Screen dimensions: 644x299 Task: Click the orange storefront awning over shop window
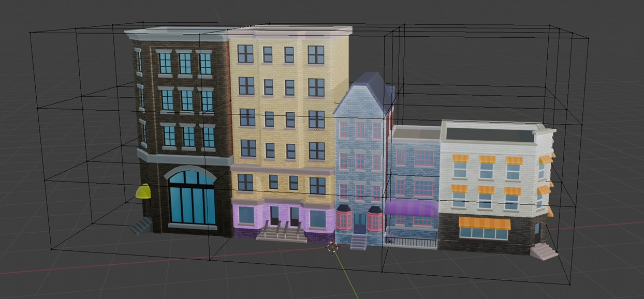tap(485, 223)
